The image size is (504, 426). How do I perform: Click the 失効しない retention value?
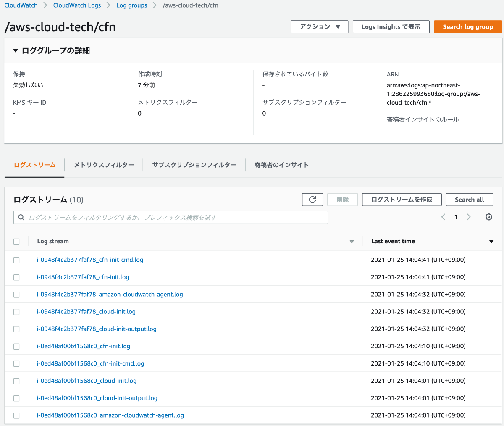28,85
